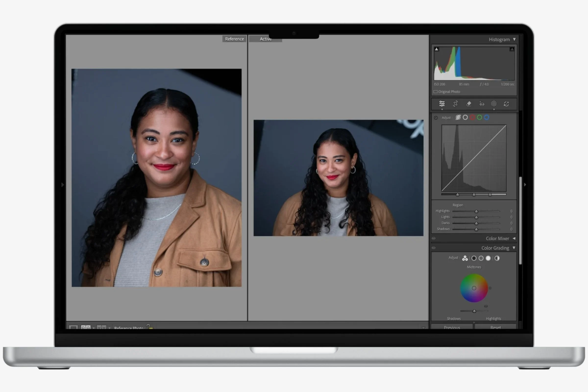588x392 pixels.
Task: Select Highlights color grading wheel icon
Action: coord(488,258)
